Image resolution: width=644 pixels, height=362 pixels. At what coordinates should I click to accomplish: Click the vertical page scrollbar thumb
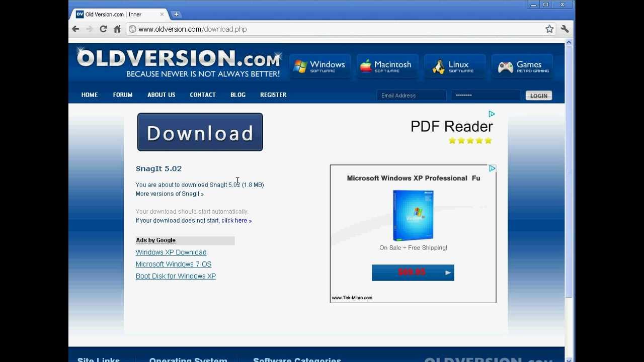[x=569, y=171]
